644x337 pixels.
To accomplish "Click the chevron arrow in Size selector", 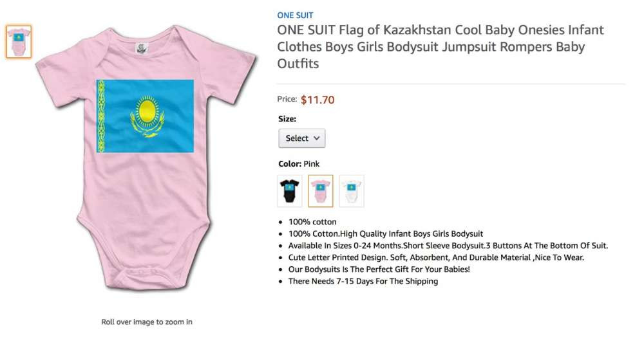I will (x=316, y=138).
